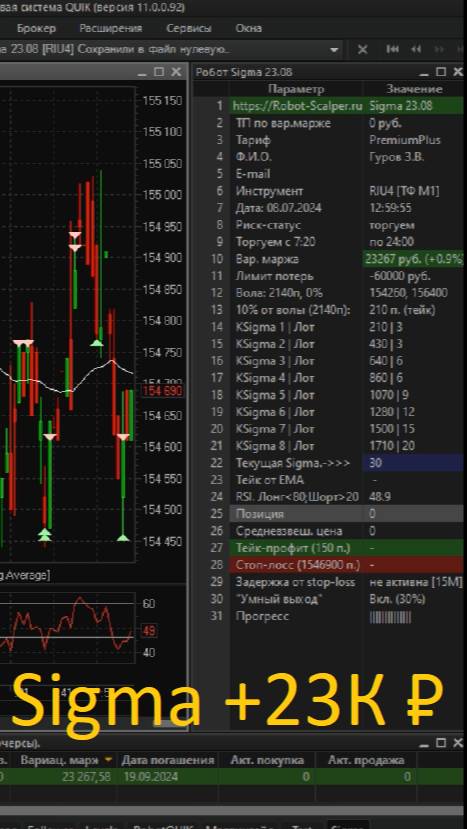Click the Параметр column header
The width and height of the screenshot is (467, 829).
click(296, 89)
